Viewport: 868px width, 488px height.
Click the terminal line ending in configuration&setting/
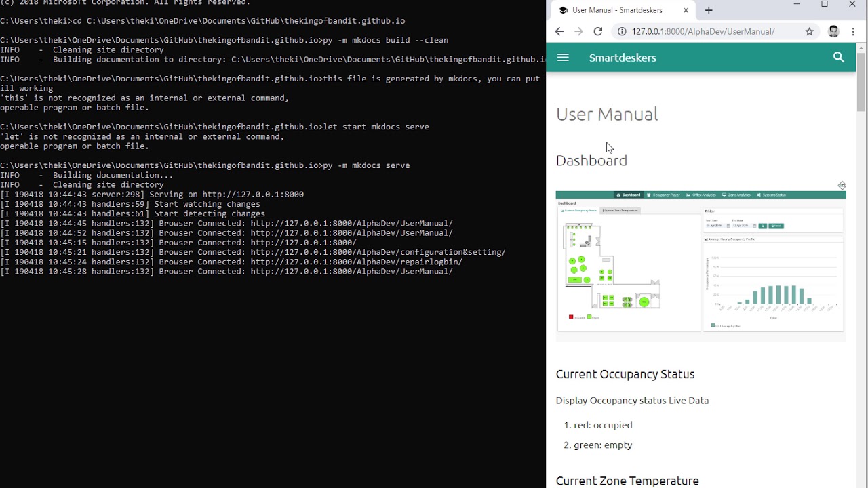(253, 252)
